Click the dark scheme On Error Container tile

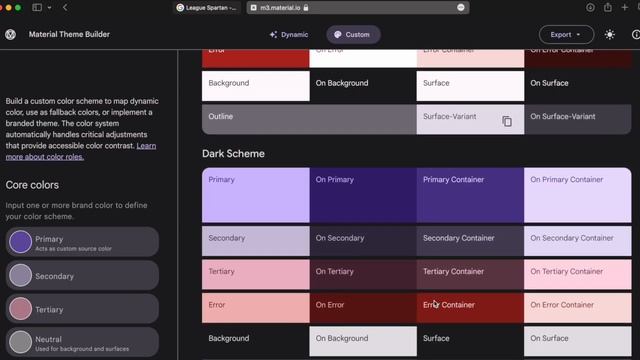tap(578, 308)
